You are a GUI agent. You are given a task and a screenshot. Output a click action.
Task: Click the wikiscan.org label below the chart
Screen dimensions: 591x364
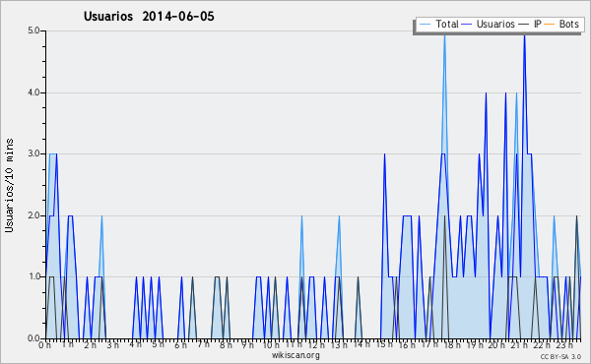(x=295, y=355)
